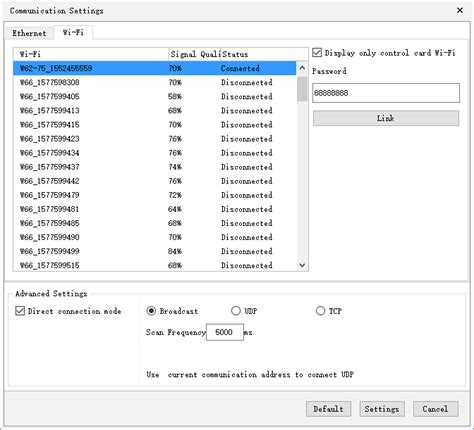Click the 72% signal quality value

click(x=175, y=195)
